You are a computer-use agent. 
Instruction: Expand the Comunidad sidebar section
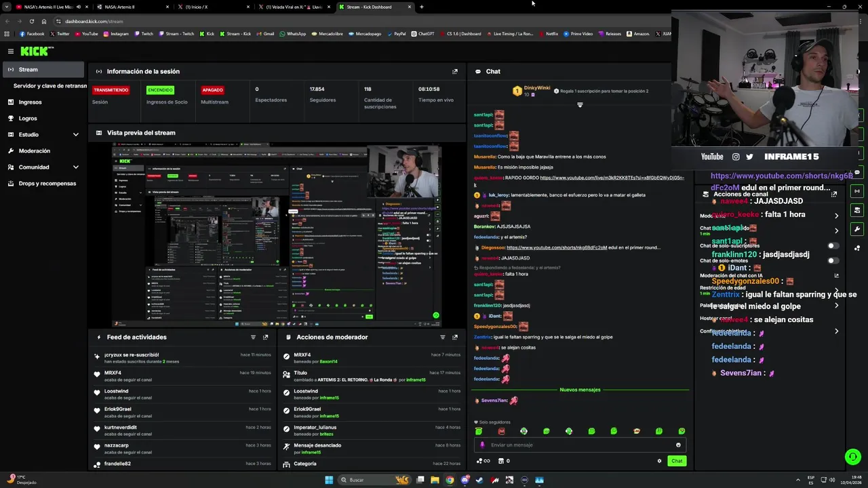pos(75,167)
